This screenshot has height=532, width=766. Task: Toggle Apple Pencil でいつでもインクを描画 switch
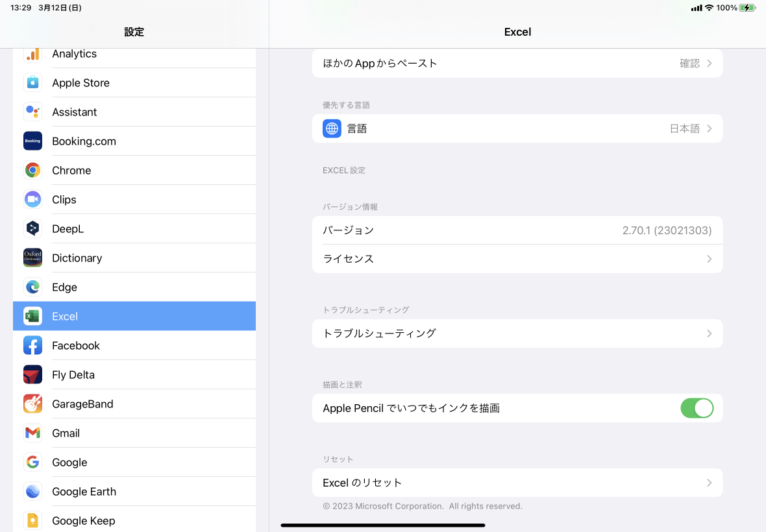click(697, 408)
